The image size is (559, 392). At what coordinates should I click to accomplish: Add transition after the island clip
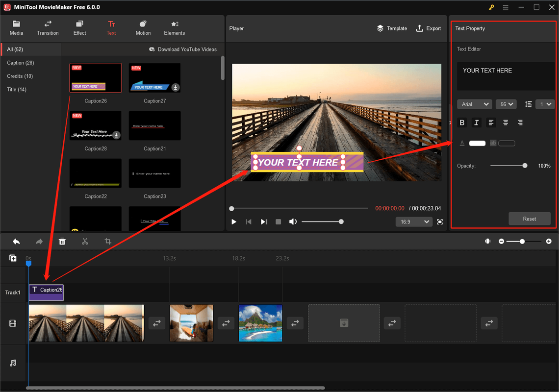295,323
